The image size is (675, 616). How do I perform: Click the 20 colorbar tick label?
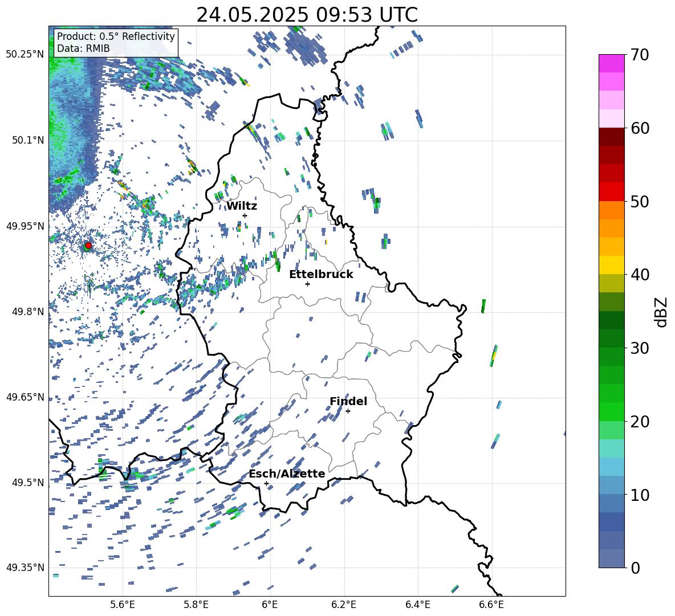[x=640, y=422]
